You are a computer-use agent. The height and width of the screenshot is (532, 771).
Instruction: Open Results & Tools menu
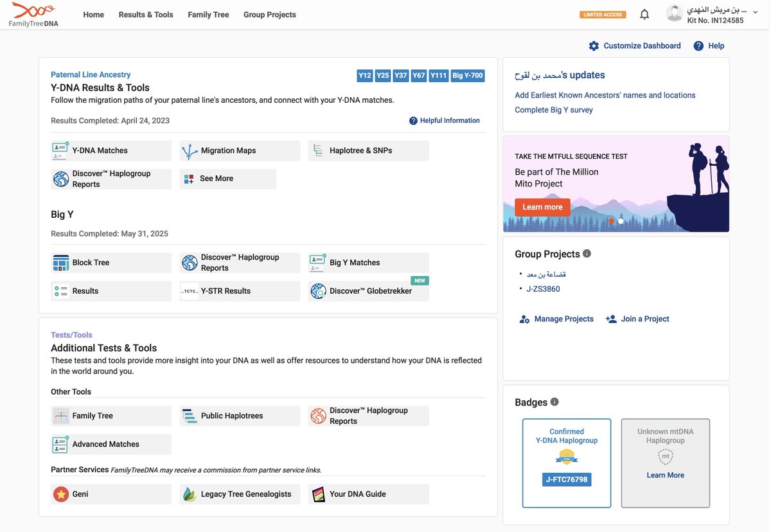click(x=146, y=15)
